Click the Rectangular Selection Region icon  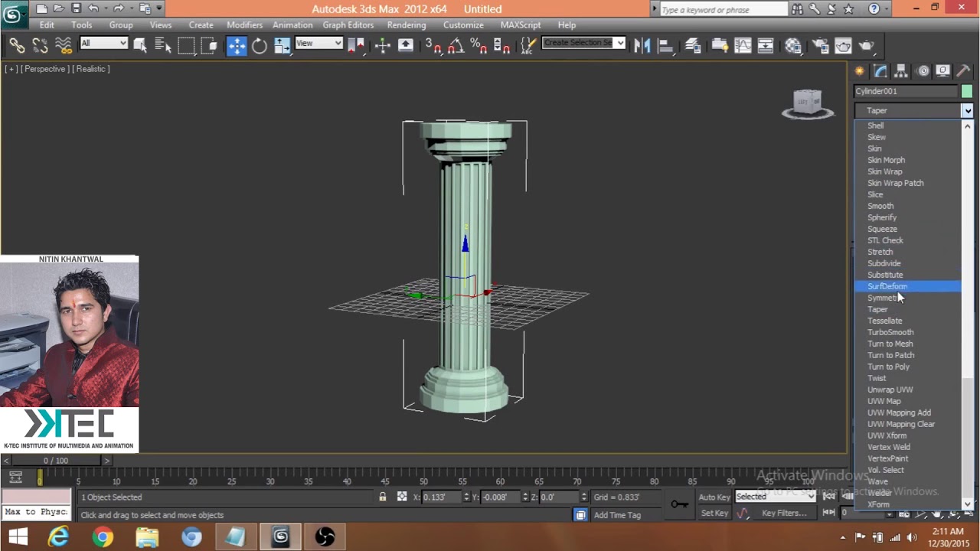pyautogui.click(x=186, y=46)
